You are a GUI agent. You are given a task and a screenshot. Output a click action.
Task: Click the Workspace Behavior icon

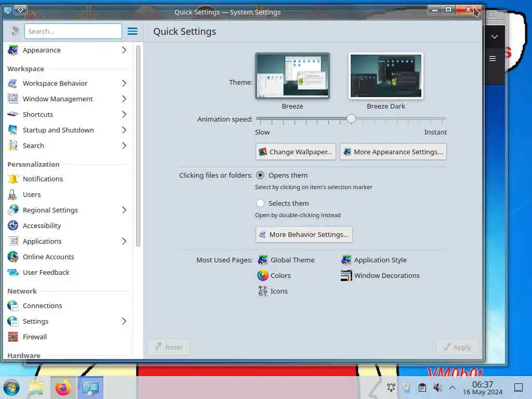[13, 84]
